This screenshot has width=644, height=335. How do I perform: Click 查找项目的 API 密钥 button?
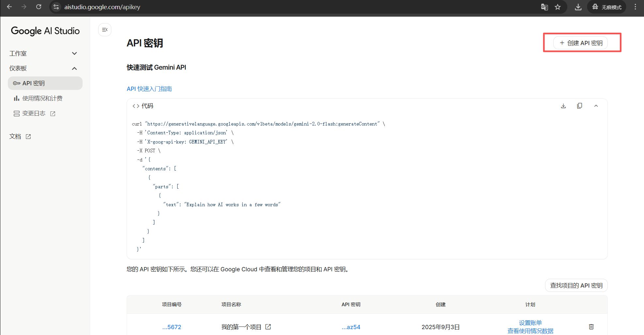576,285
